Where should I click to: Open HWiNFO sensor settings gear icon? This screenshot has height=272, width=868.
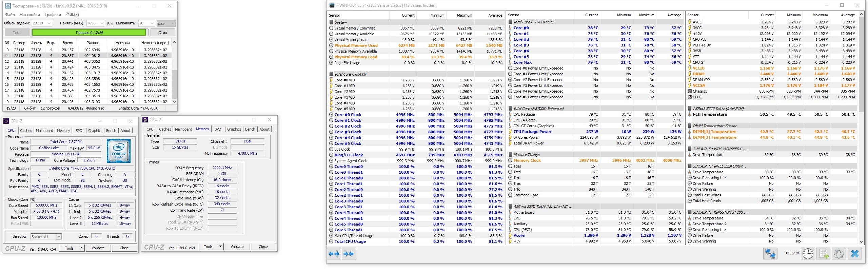pos(839,254)
